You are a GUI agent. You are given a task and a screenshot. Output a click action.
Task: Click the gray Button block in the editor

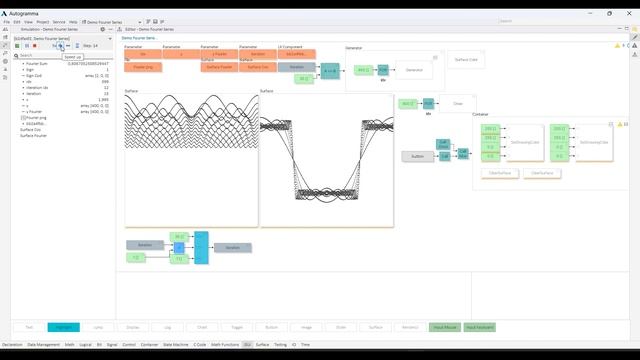418,156
